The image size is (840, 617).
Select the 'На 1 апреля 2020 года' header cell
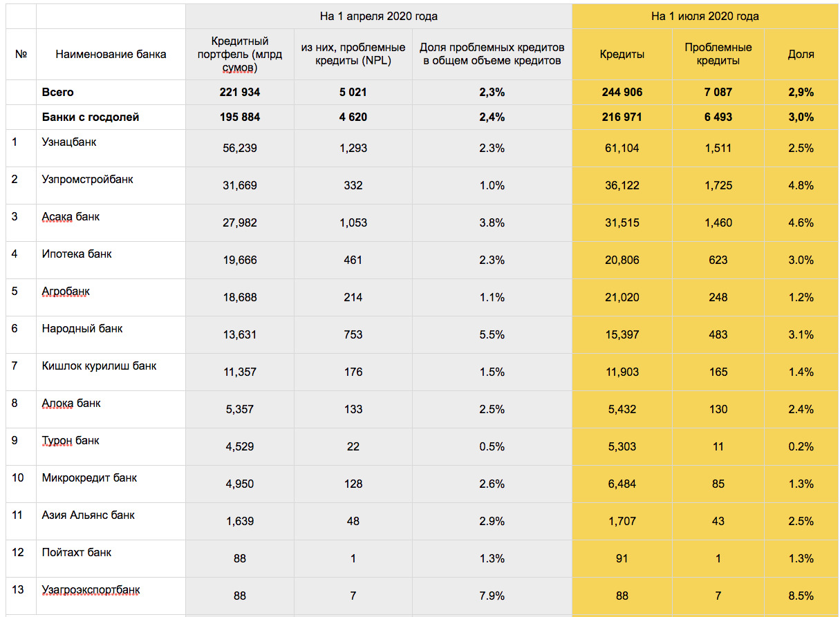tap(378, 16)
